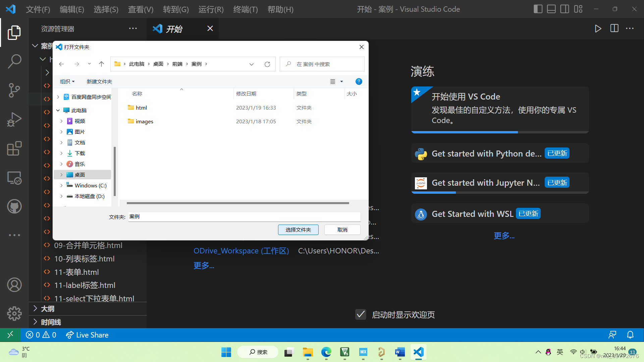Click the 文件夹 name input field
644x362 pixels.
pyautogui.click(x=244, y=217)
